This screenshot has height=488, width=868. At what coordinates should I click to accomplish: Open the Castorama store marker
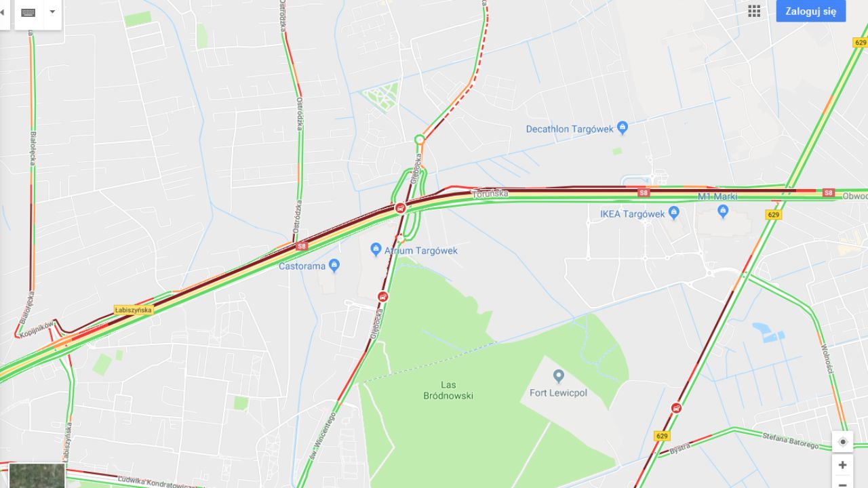click(x=334, y=265)
